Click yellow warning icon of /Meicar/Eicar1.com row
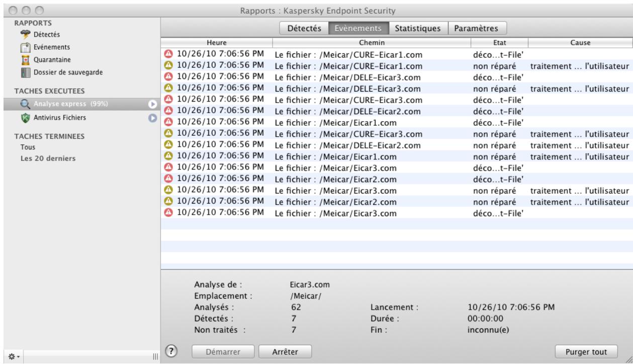Screen dimensions: 633x364 (x=167, y=155)
